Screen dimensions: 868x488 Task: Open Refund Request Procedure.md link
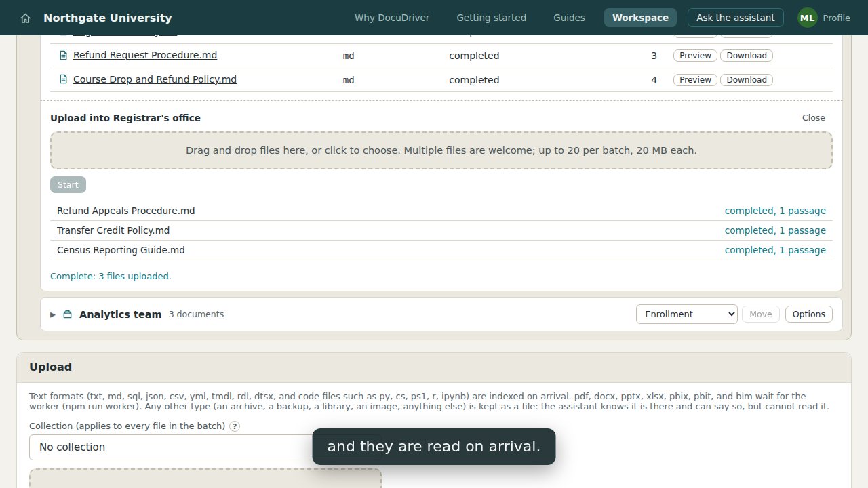click(x=145, y=55)
